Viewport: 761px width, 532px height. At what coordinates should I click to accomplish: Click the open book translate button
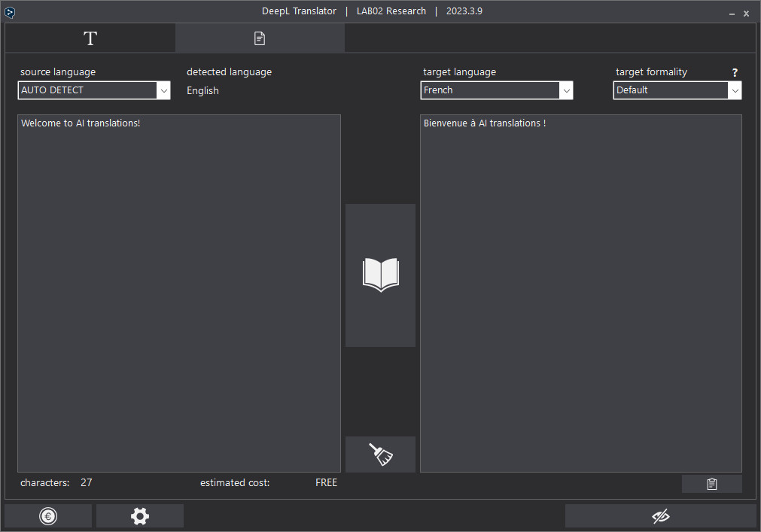coord(381,275)
